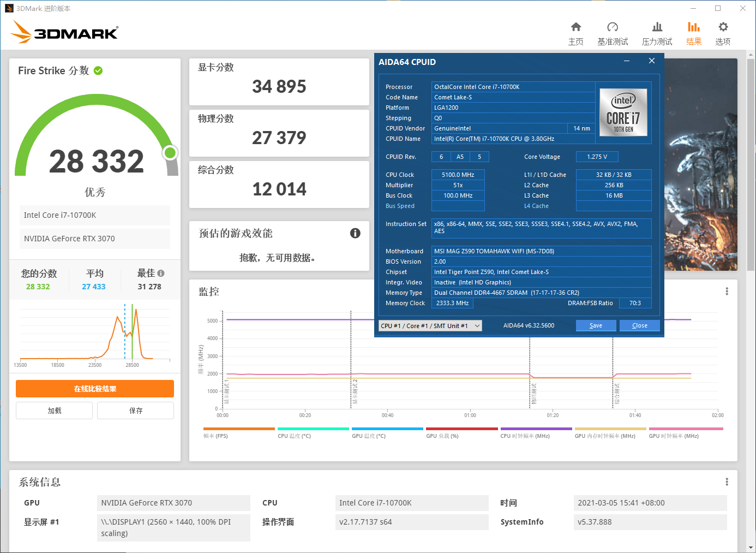Viewport: 756px width, 553px height.
Task: Click the DISPLAY1 2560 × 1440 display field
Action: [173, 528]
